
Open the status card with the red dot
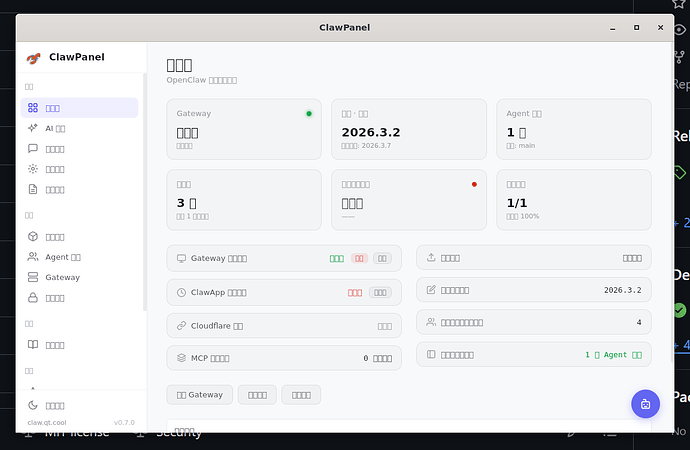[409, 200]
